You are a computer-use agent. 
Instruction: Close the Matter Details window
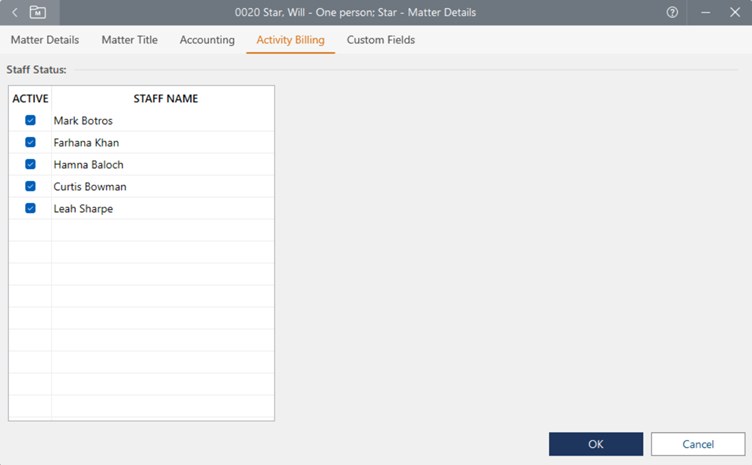click(x=734, y=12)
